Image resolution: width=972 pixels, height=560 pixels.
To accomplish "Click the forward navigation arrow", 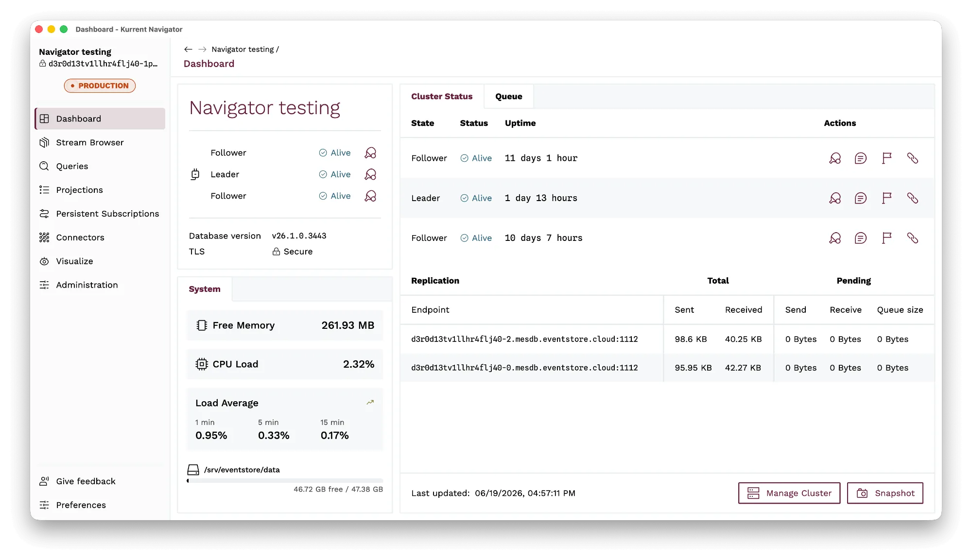I will pos(202,50).
